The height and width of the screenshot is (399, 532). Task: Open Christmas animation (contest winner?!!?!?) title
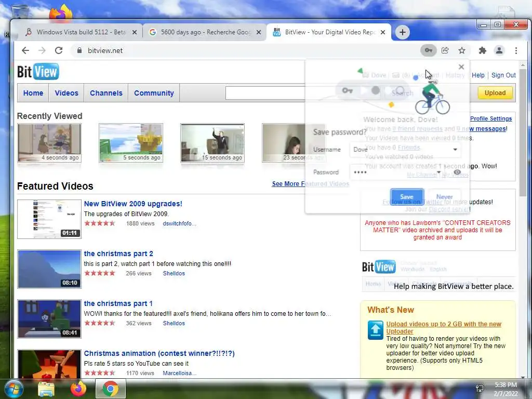point(159,353)
